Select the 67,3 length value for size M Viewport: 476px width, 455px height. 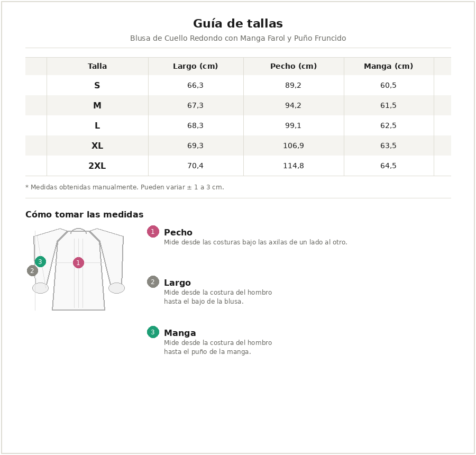click(x=195, y=106)
